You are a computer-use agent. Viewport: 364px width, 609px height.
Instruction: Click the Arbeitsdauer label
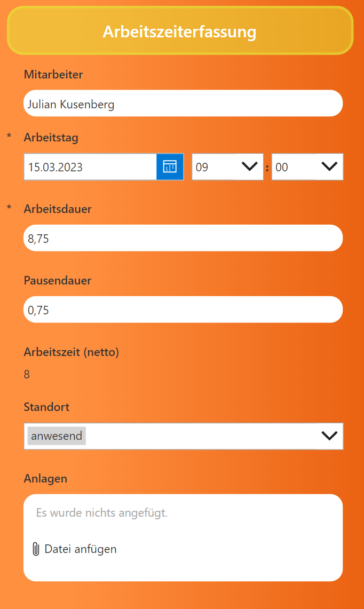[58, 209]
